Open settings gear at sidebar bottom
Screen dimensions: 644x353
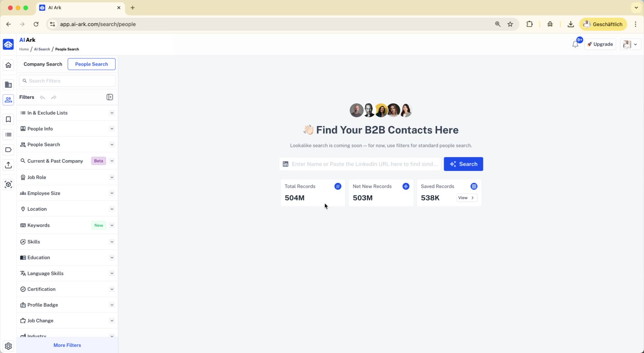[8, 346]
